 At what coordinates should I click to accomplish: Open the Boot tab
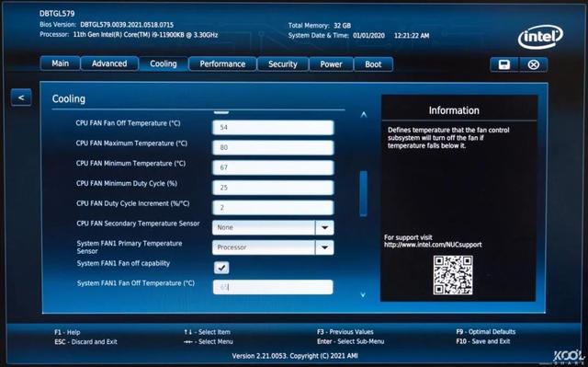pyautogui.click(x=373, y=64)
